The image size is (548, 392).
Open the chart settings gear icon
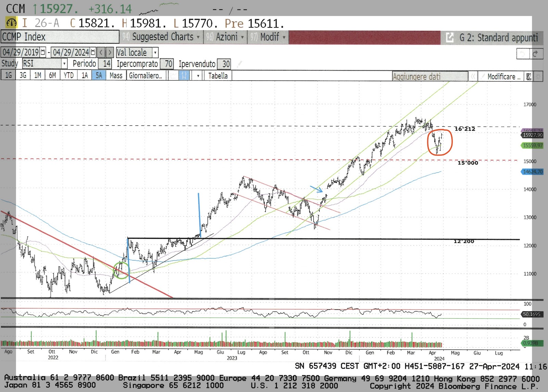tap(538, 76)
